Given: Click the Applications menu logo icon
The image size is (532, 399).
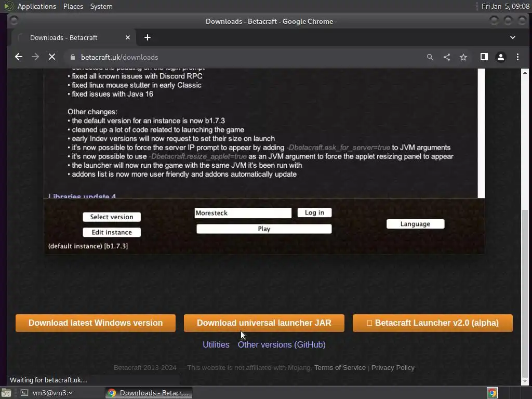Looking at the screenshot, I should click(8, 6).
